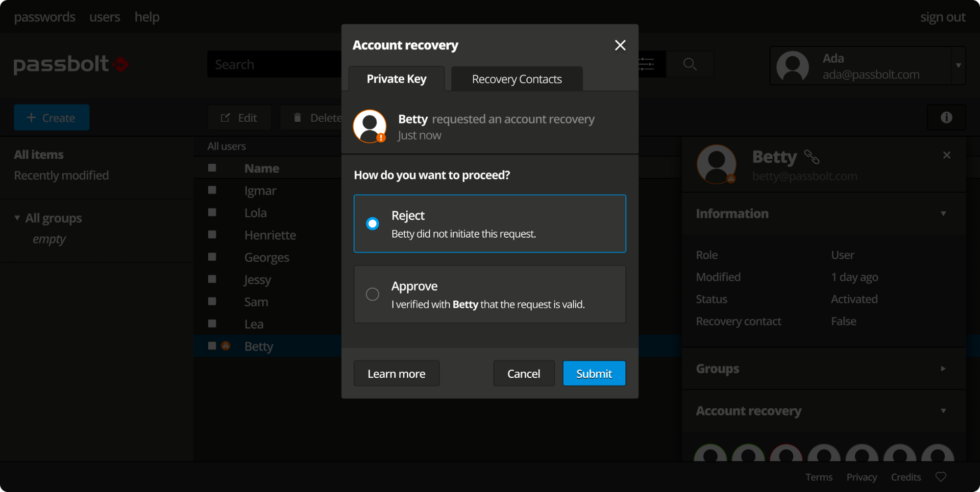Viewport: 980px width, 492px height.
Task: Expand the Groups section
Action: tap(943, 369)
